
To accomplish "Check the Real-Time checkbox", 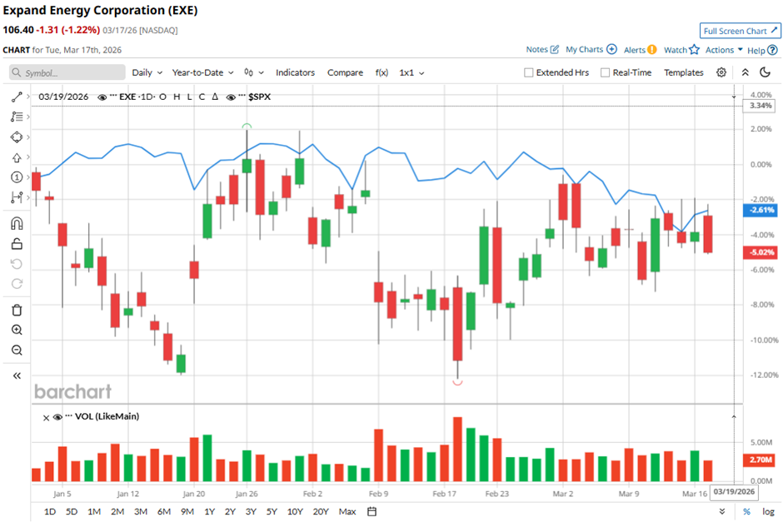I will [x=606, y=73].
